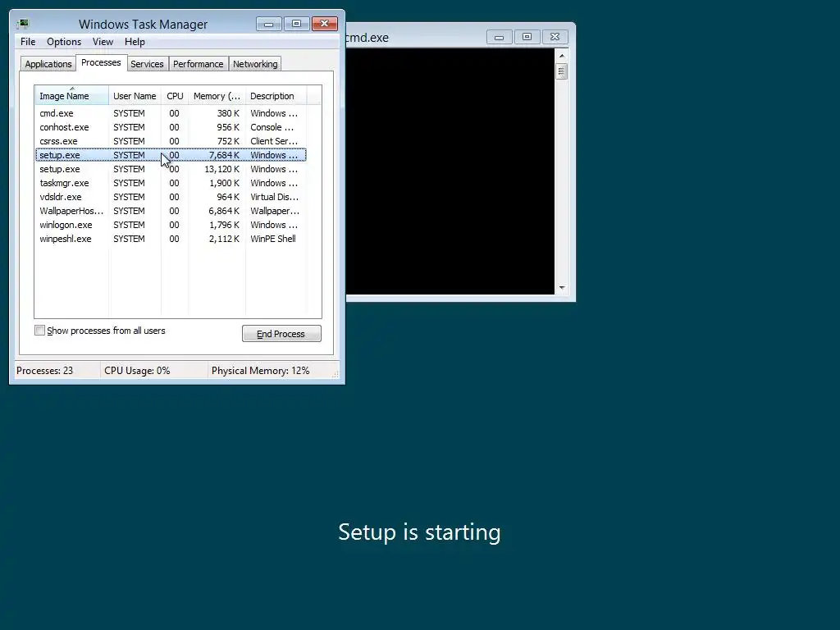Click the Processes: 23 status entry

click(44, 371)
